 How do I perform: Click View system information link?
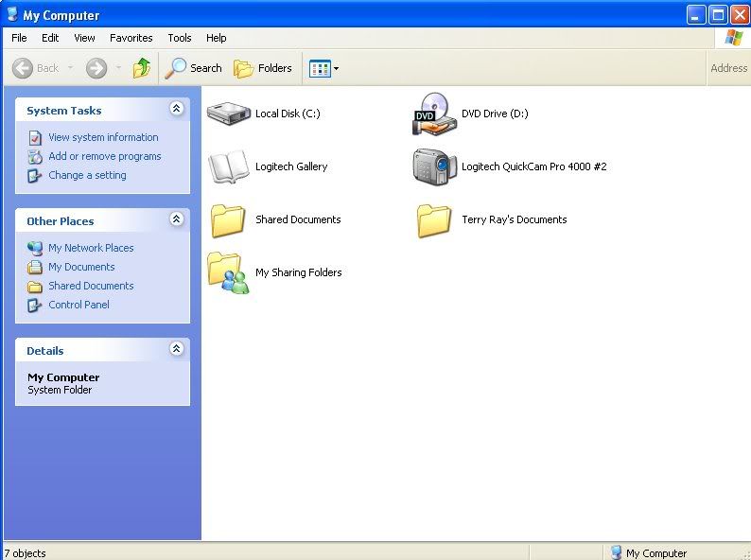(x=103, y=137)
